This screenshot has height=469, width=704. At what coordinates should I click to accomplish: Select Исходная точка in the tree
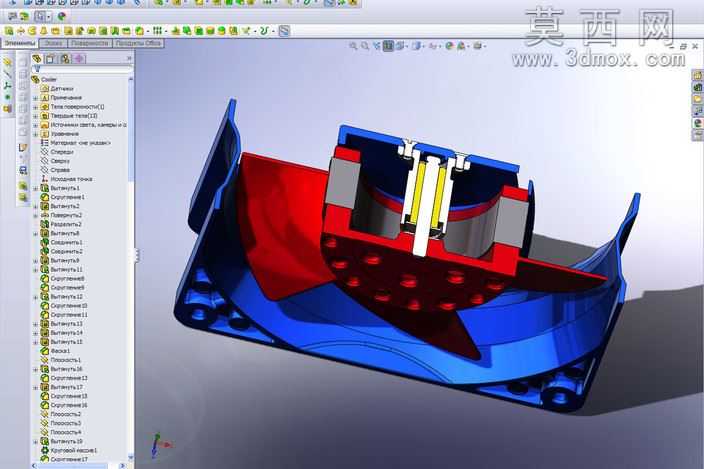[x=66, y=179]
